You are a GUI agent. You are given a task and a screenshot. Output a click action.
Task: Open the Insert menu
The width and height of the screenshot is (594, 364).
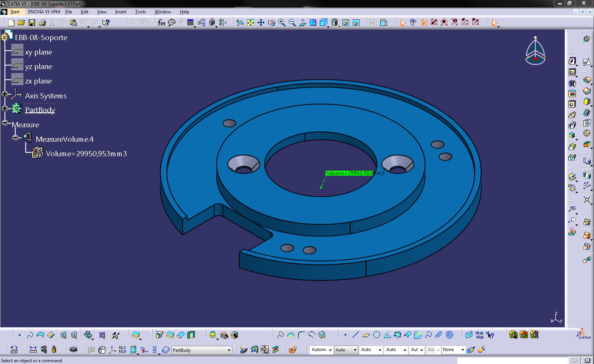[121, 12]
